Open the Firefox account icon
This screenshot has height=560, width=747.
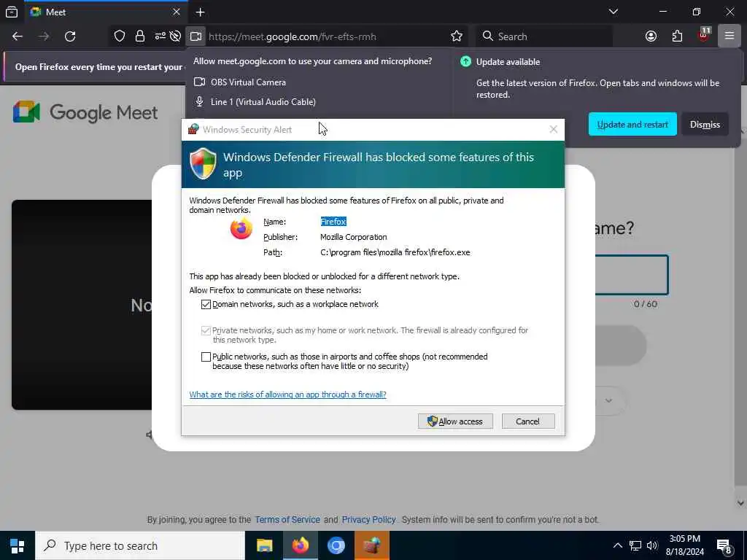click(x=651, y=36)
